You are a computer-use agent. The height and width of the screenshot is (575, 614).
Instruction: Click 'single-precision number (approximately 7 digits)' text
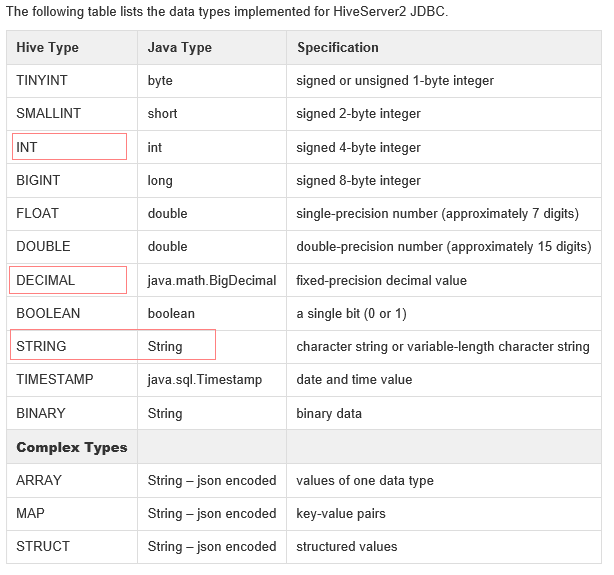(437, 213)
